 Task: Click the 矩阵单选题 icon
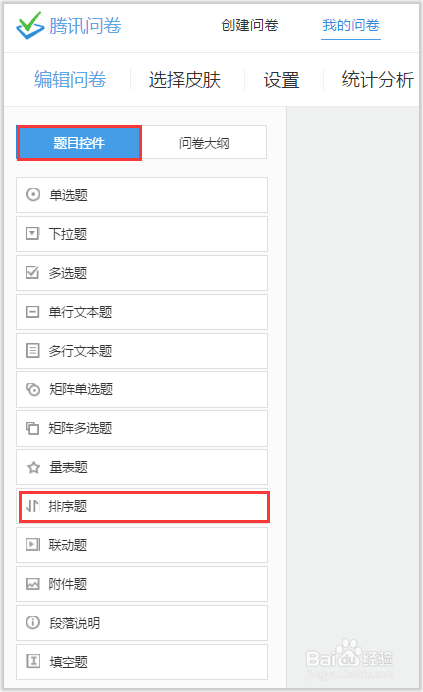[x=33, y=389]
